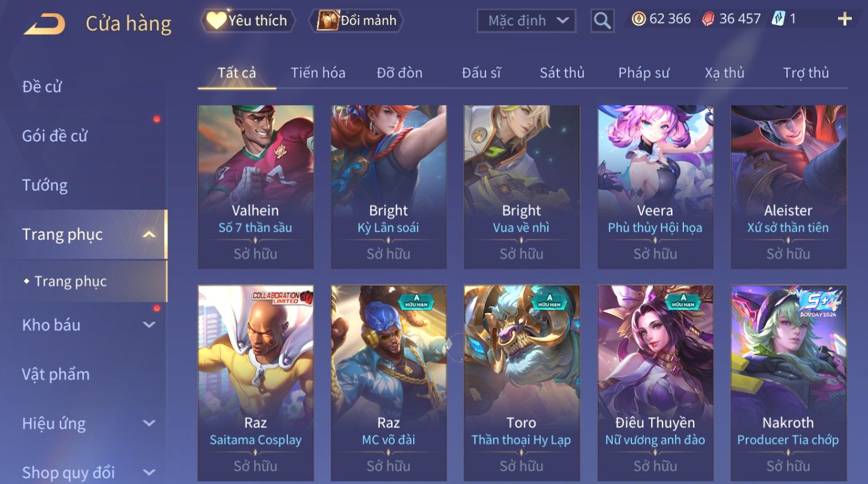Select Nakroth Producer Tia chớp skin
This screenshot has height=484, width=868.
click(x=788, y=384)
